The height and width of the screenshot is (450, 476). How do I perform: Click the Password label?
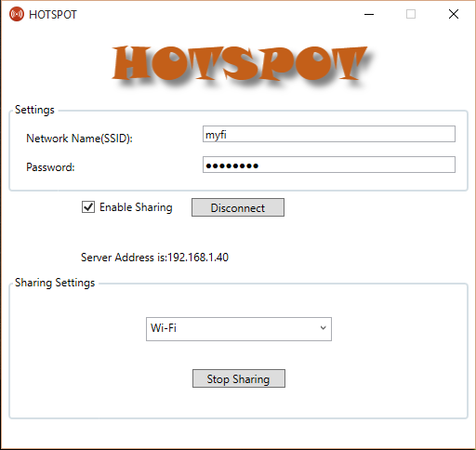50,167
